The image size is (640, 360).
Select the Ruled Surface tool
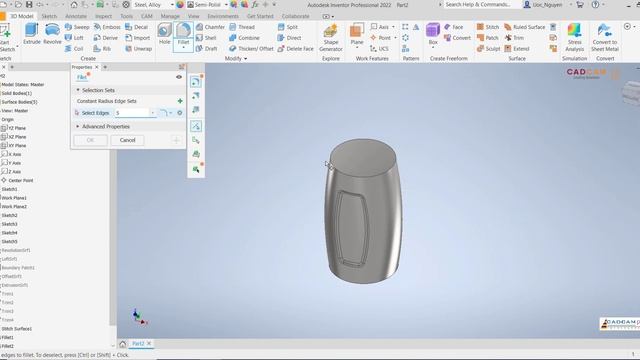[524, 27]
